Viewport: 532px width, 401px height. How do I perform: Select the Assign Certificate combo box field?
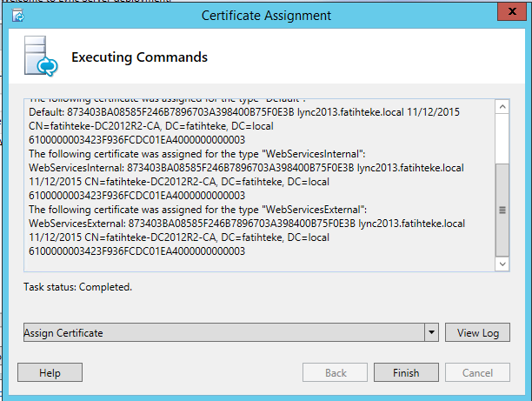[224, 332]
